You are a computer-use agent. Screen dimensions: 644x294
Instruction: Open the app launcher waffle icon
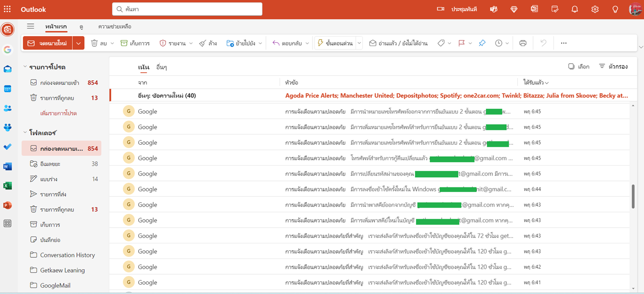click(x=7, y=9)
